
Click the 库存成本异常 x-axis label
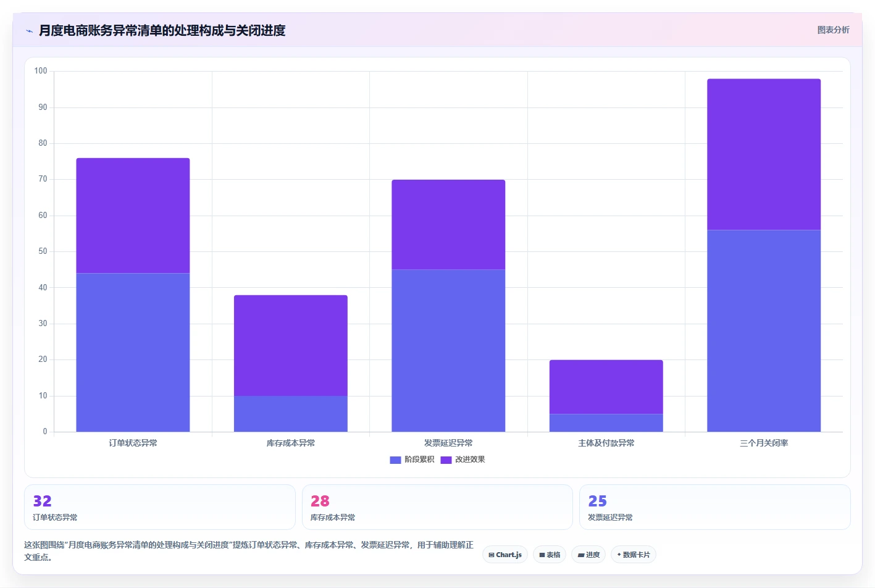[291, 443]
